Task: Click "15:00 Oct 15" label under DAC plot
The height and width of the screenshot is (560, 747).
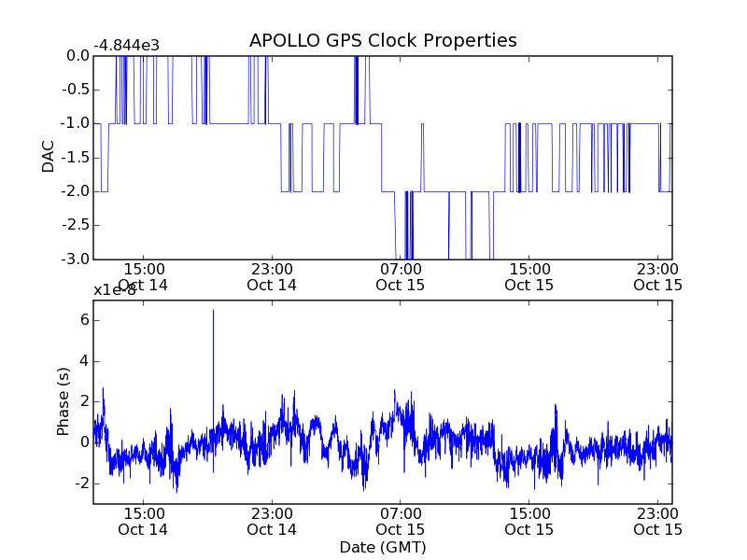Action: click(529, 277)
